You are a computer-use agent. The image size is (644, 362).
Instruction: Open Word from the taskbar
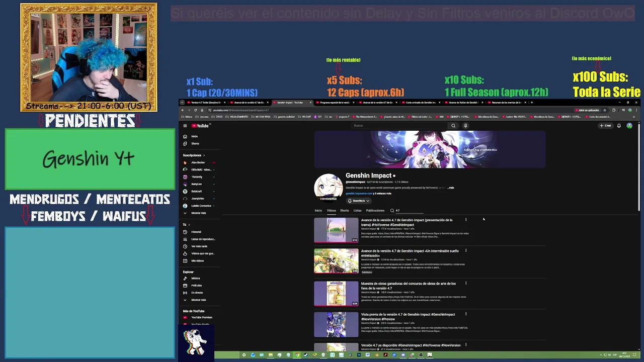pos(368,355)
